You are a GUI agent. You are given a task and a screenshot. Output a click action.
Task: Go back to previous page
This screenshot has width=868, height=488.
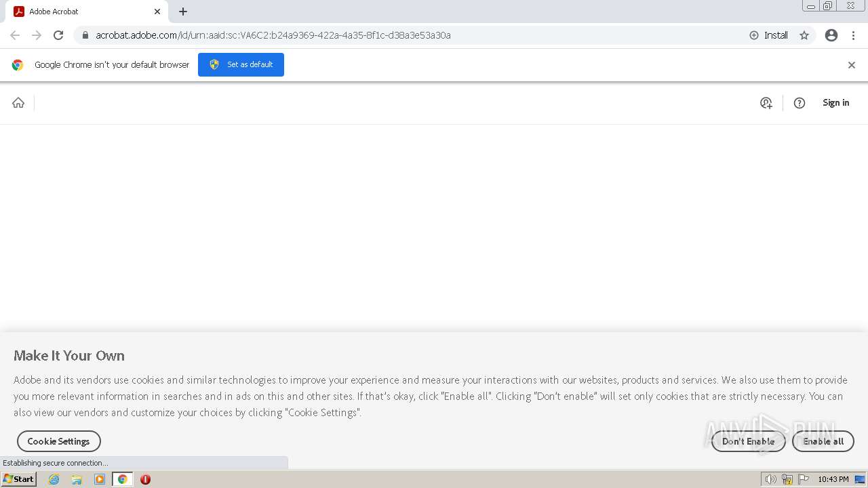(x=15, y=35)
